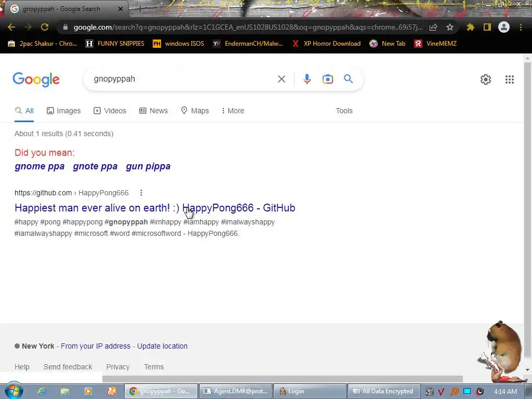Image resolution: width=532 pixels, height=399 pixels.
Task: Open the Windows Start orb
Action: pyautogui.click(x=14, y=391)
